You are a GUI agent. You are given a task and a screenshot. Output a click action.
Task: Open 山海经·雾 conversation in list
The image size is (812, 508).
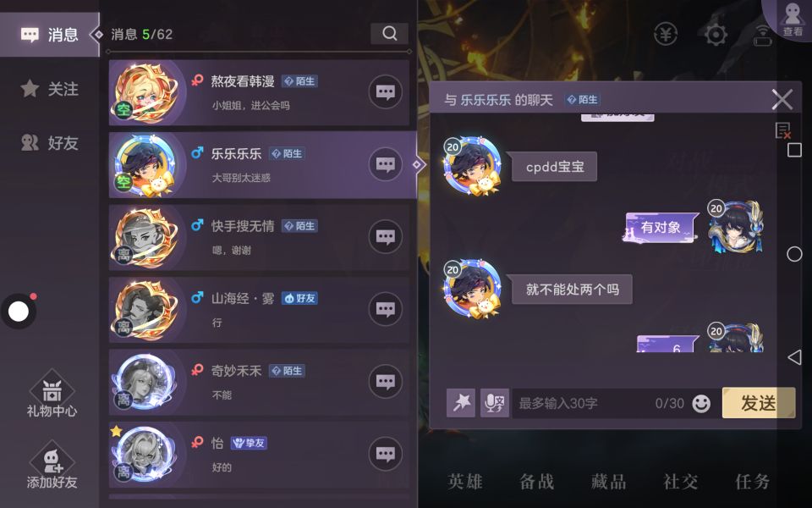pyautogui.click(x=259, y=310)
